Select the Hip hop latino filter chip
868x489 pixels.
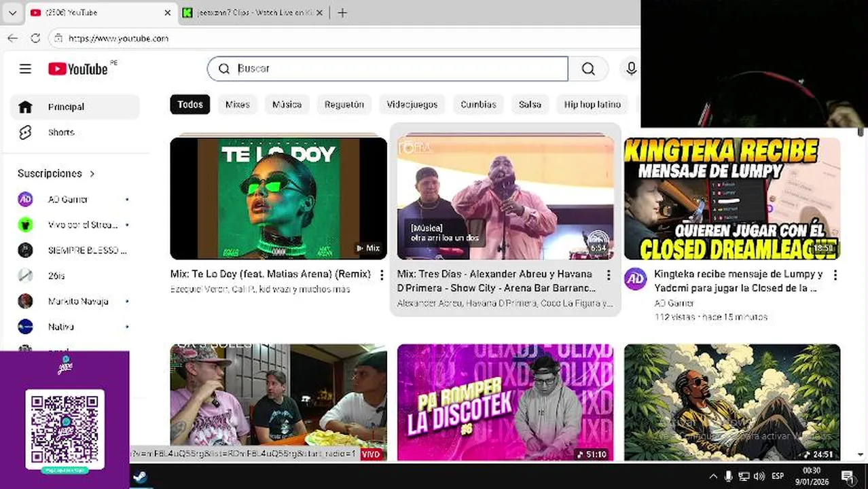point(592,105)
